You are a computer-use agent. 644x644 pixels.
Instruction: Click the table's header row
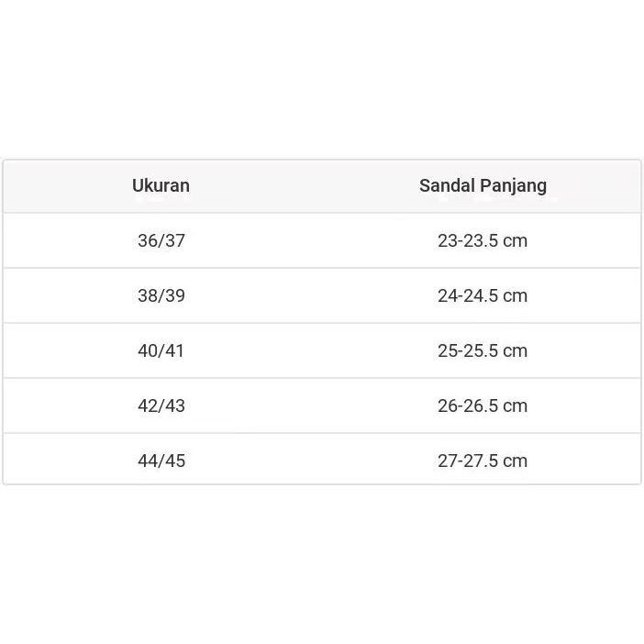click(321, 186)
